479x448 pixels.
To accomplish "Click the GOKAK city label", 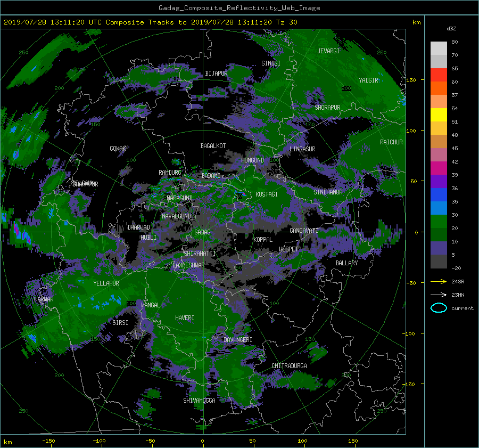I will 118,149.
